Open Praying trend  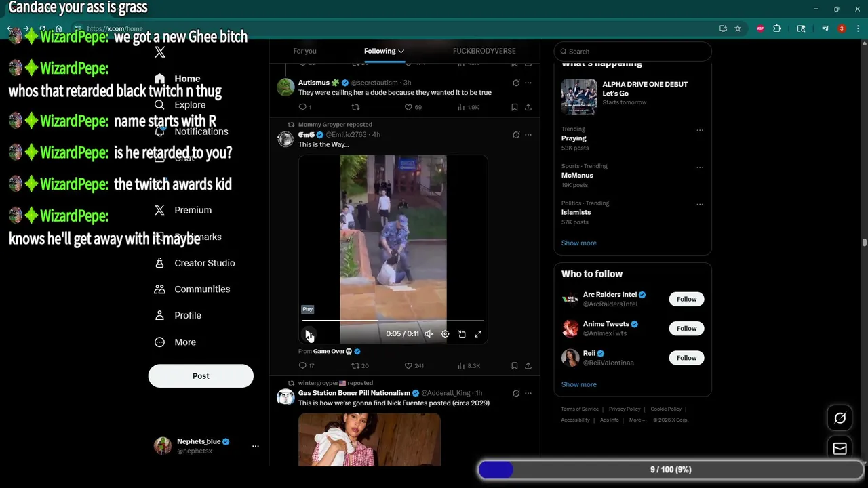point(574,138)
